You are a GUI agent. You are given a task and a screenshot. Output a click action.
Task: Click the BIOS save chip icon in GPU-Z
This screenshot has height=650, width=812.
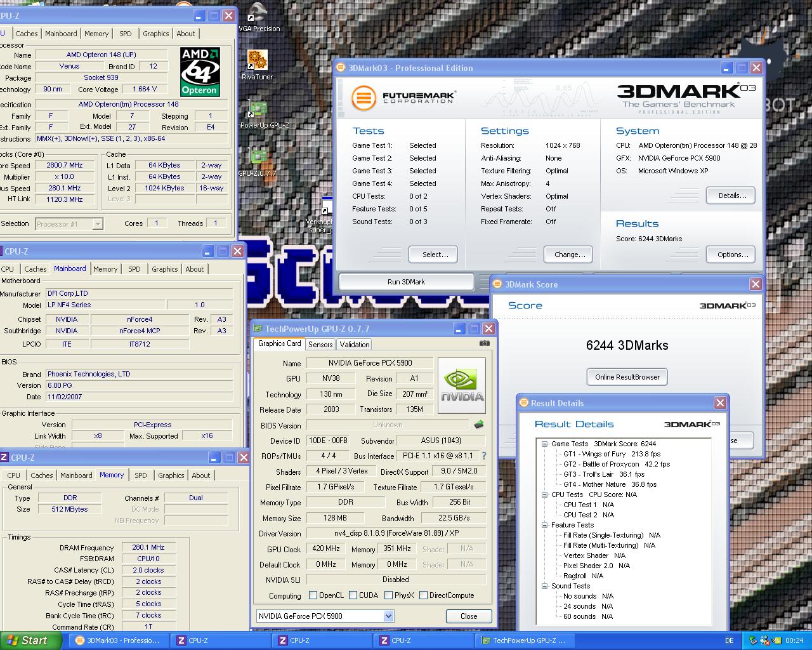479,425
